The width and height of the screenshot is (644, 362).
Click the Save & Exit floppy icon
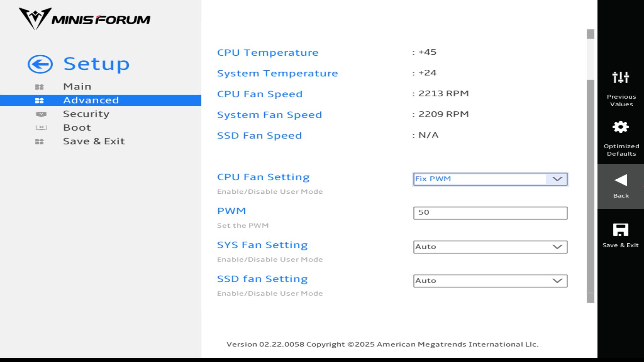pyautogui.click(x=621, y=230)
